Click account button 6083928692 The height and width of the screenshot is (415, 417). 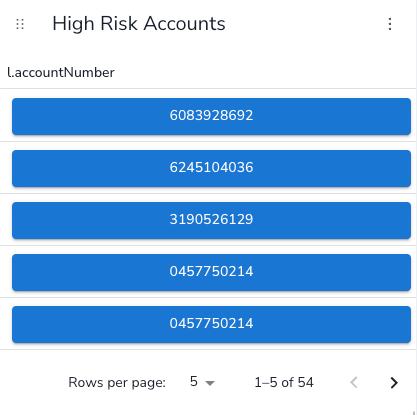click(x=211, y=116)
